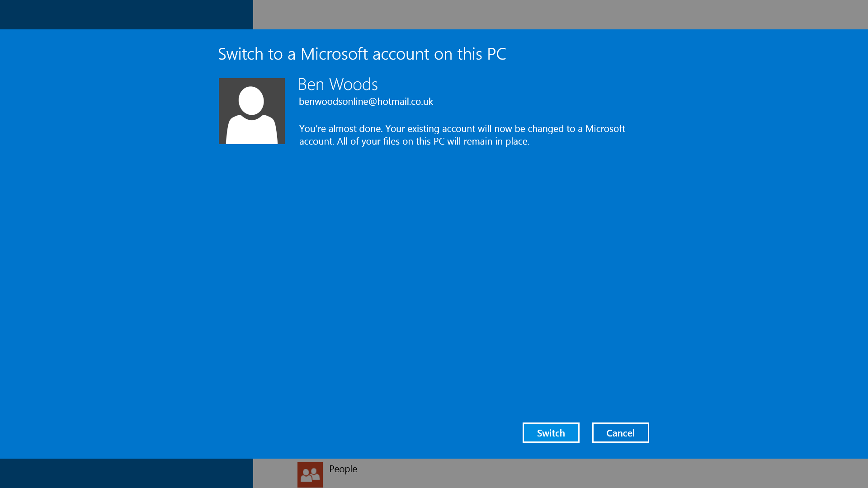The height and width of the screenshot is (488, 868).
Task: Select the name Ben Woods
Action: [x=338, y=84]
